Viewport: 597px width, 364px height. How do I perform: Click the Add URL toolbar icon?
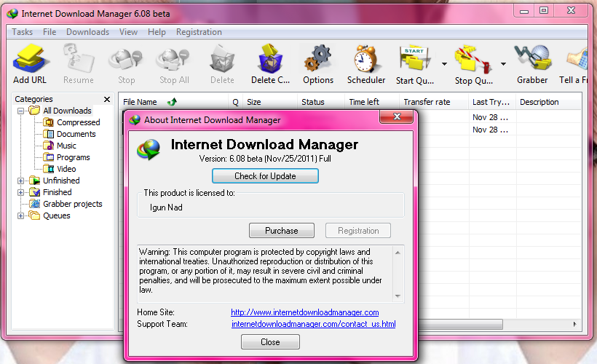point(30,59)
